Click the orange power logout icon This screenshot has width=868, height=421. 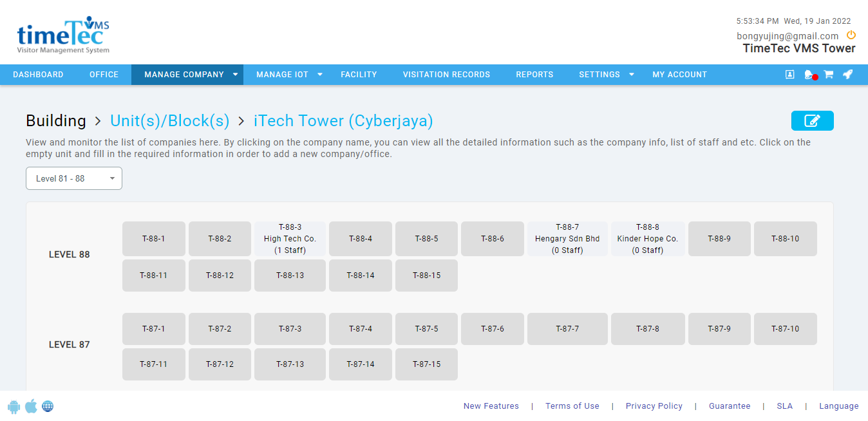pyautogui.click(x=851, y=35)
